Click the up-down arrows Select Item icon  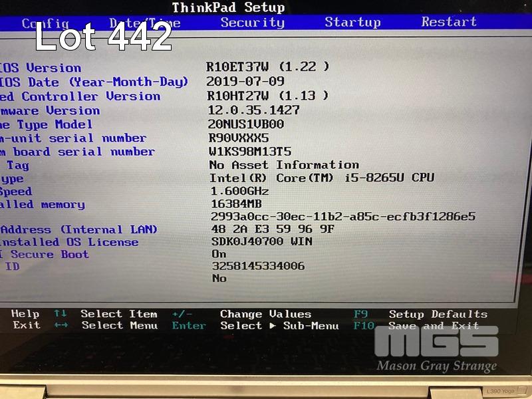coord(61,314)
